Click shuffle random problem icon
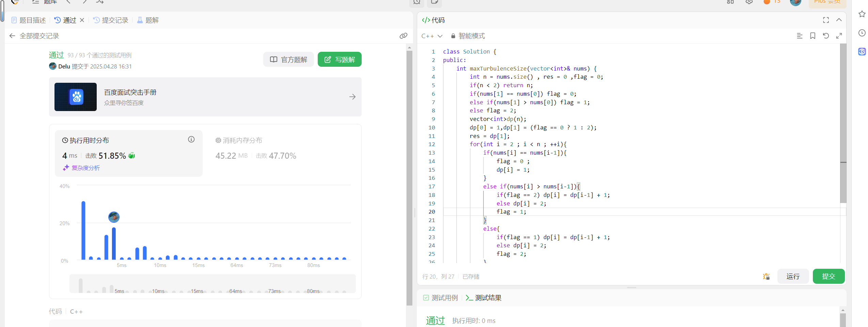 click(x=100, y=2)
